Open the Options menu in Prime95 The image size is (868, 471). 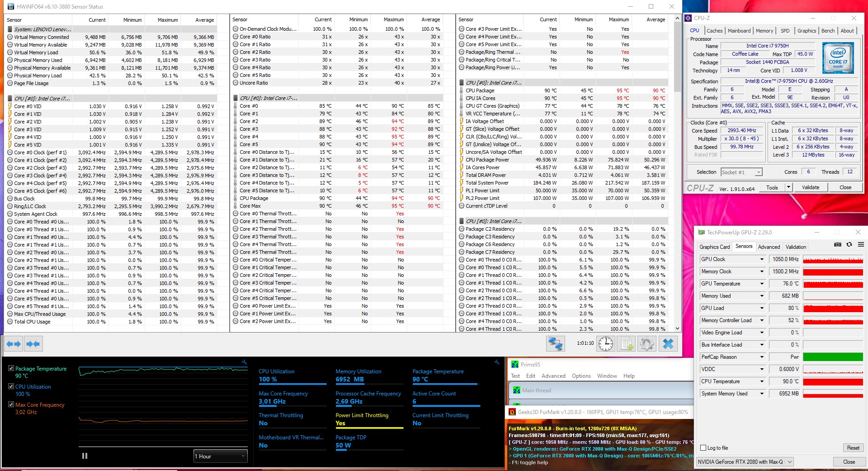[581, 376]
